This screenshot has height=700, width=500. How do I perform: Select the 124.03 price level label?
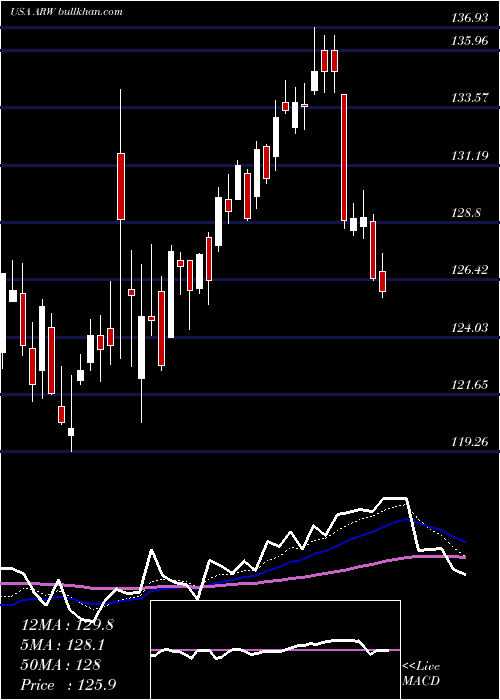[470, 328]
